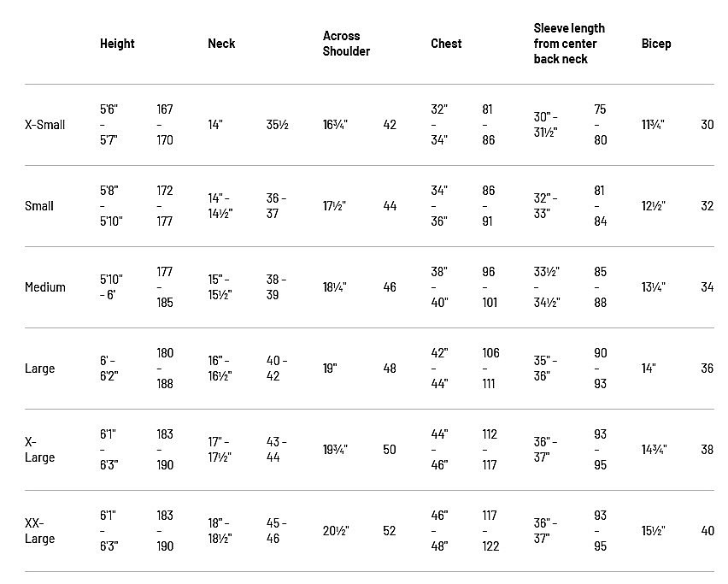Image resolution: width=728 pixels, height=584 pixels.
Task: Select the X-Large row label
Action: [x=39, y=450]
